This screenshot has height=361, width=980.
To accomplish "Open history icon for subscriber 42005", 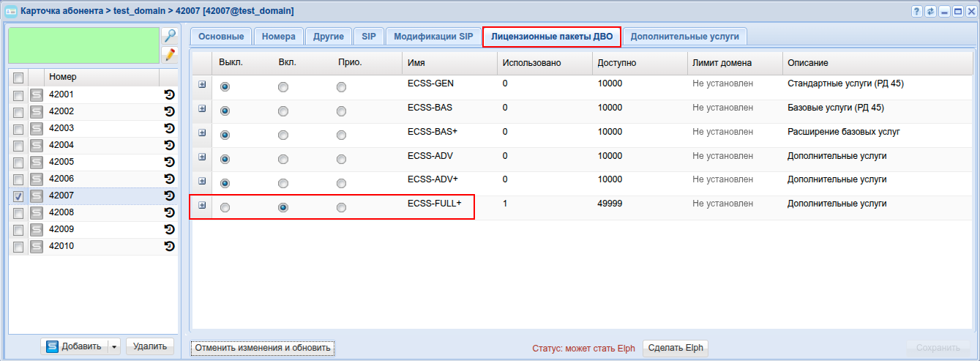I will click(169, 162).
